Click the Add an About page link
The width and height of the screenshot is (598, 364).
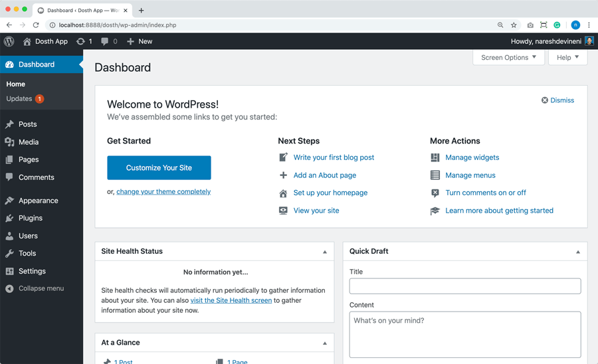325,175
